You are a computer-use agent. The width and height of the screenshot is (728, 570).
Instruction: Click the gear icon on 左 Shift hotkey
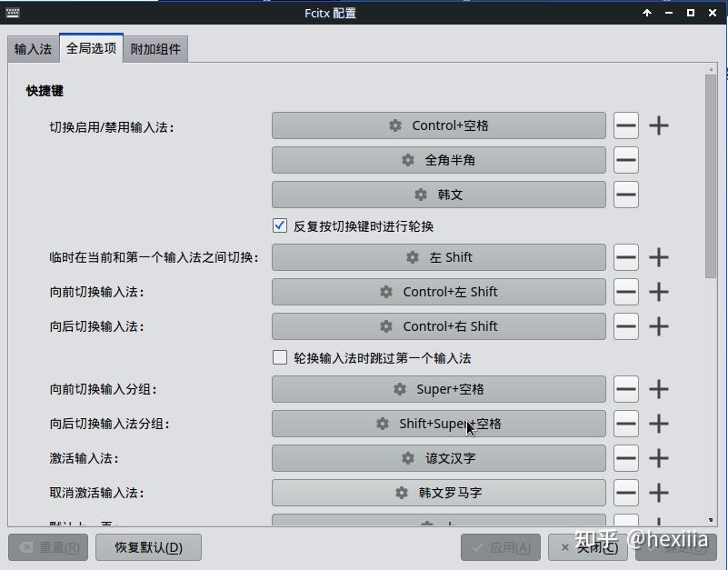pyautogui.click(x=414, y=257)
